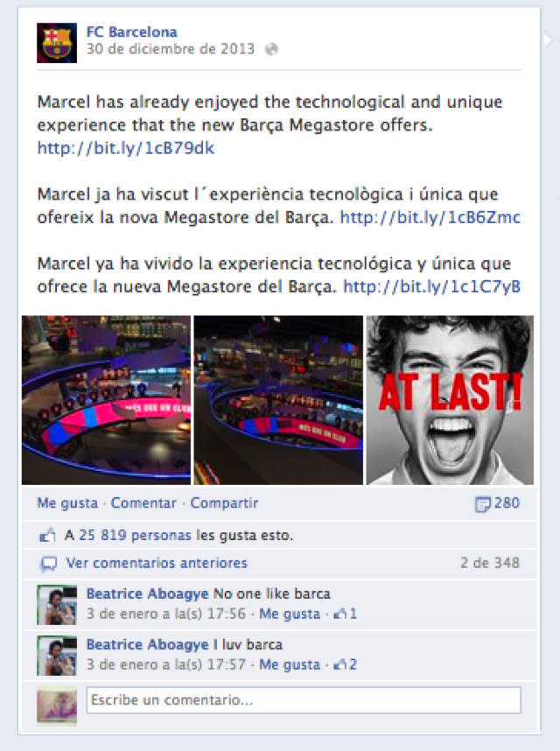Click Comentar under the post
This screenshot has height=751, width=560.
(143, 503)
